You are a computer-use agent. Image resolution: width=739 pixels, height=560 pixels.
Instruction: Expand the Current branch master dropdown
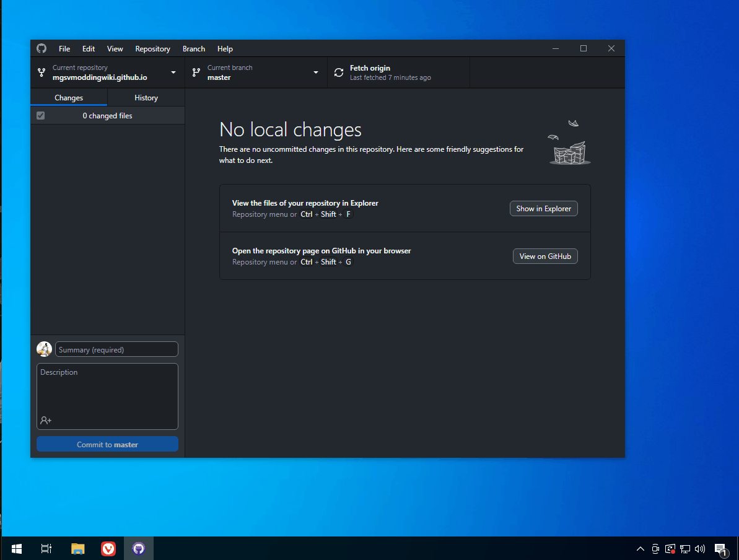tap(256, 72)
